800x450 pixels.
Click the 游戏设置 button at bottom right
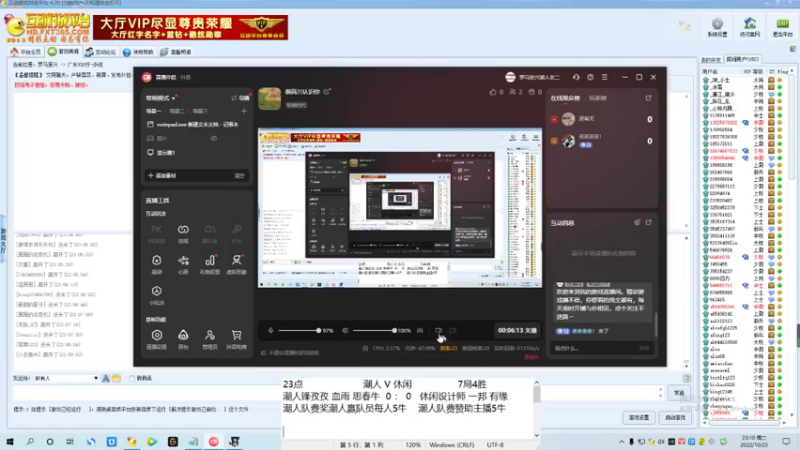639,417
